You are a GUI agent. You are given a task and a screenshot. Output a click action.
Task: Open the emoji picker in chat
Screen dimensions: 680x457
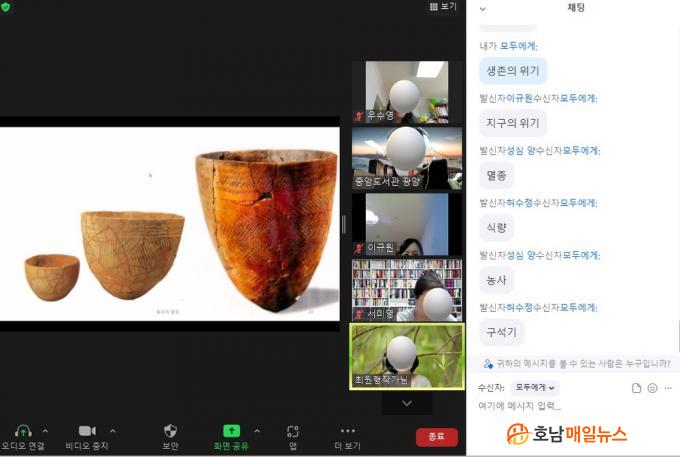pyautogui.click(x=652, y=387)
